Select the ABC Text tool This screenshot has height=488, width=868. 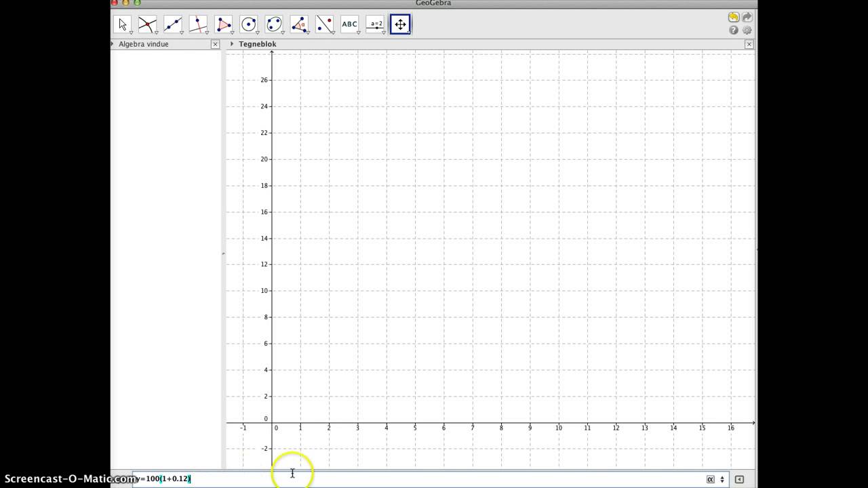350,24
